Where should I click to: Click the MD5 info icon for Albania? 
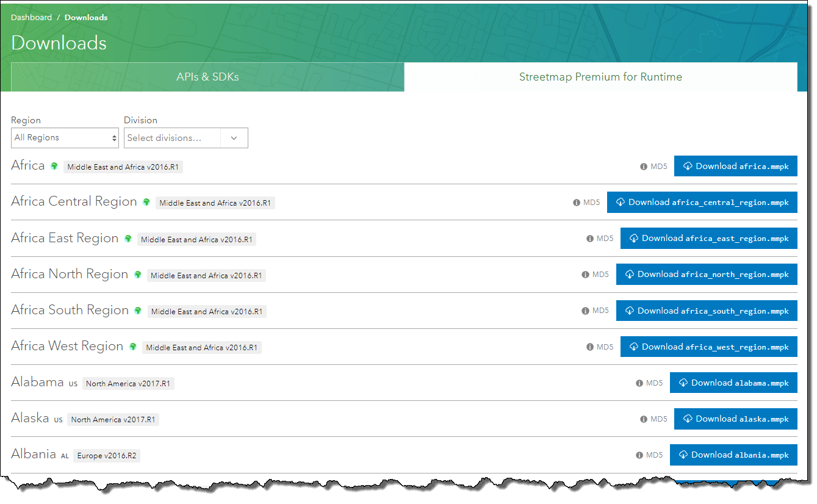[x=639, y=455]
